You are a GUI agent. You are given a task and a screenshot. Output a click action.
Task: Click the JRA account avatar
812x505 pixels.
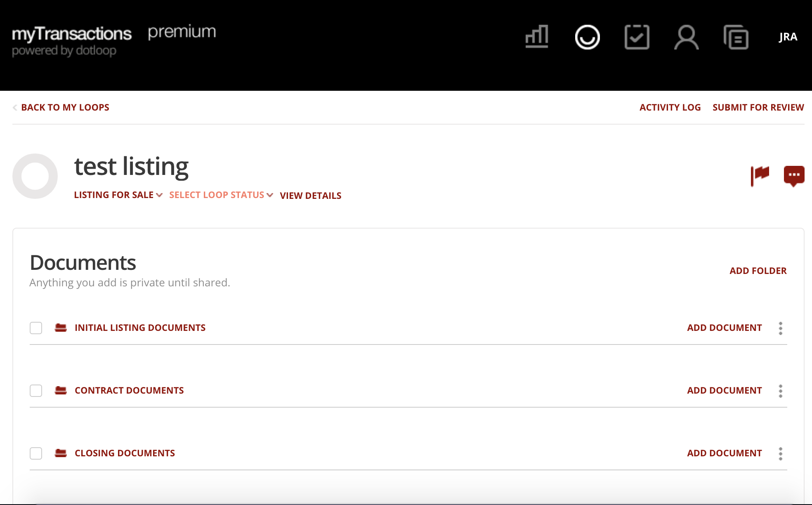788,37
